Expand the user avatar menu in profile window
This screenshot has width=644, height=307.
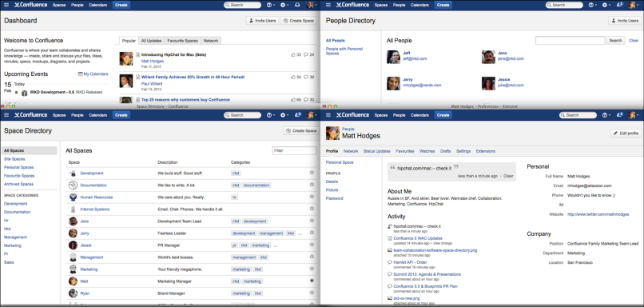click(x=633, y=115)
